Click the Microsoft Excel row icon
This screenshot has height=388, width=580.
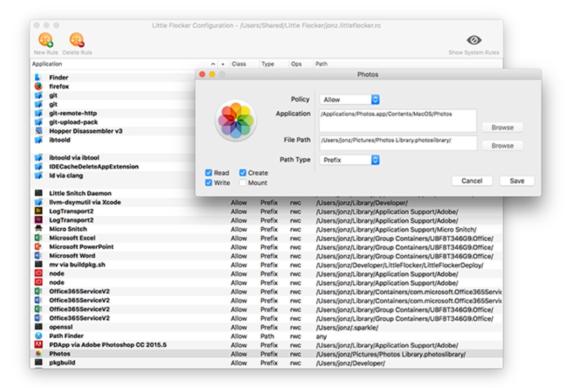(x=38, y=238)
